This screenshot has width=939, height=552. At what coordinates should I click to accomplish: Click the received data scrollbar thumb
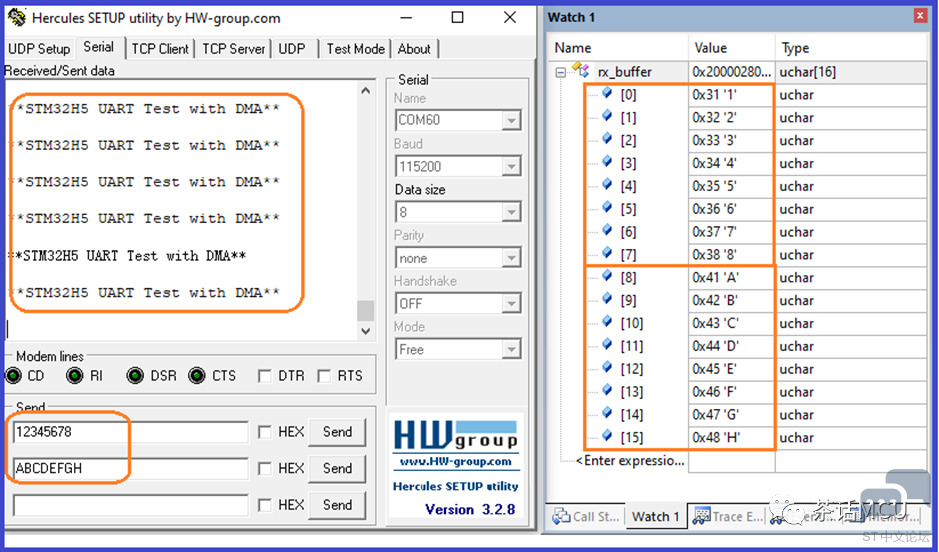click(366, 311)
